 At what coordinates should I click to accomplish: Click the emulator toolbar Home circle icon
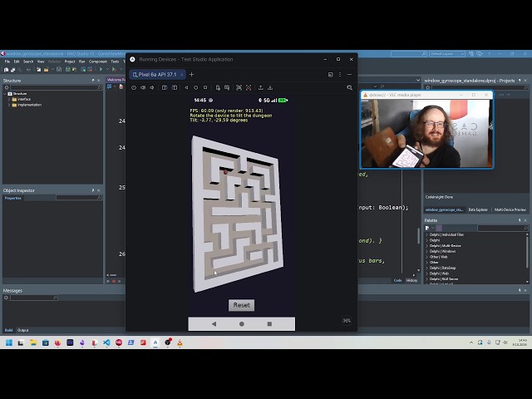point(196,88)
